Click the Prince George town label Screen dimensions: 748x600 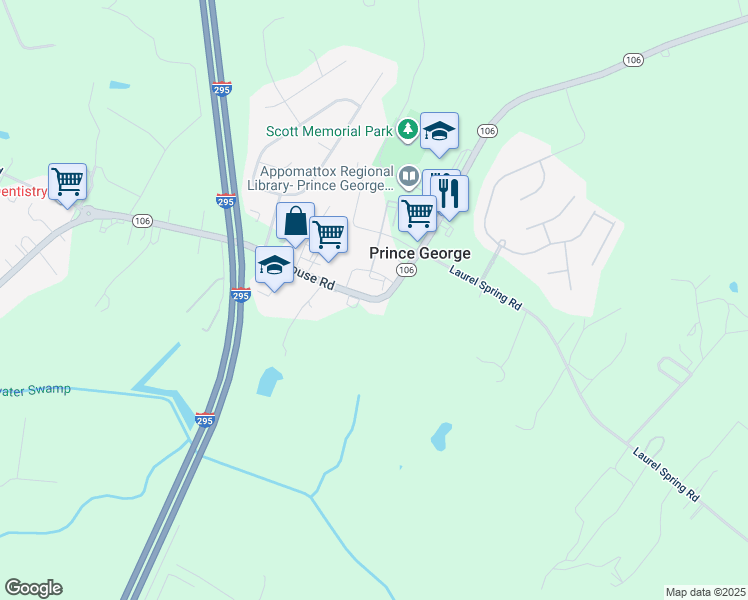(x=420, y=253)
